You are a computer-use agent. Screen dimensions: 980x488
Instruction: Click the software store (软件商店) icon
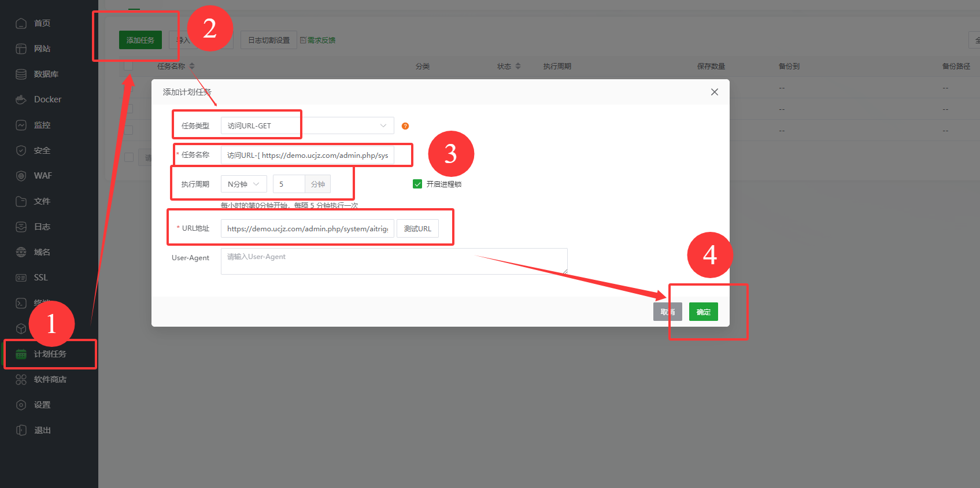click(x=21, y=379)
